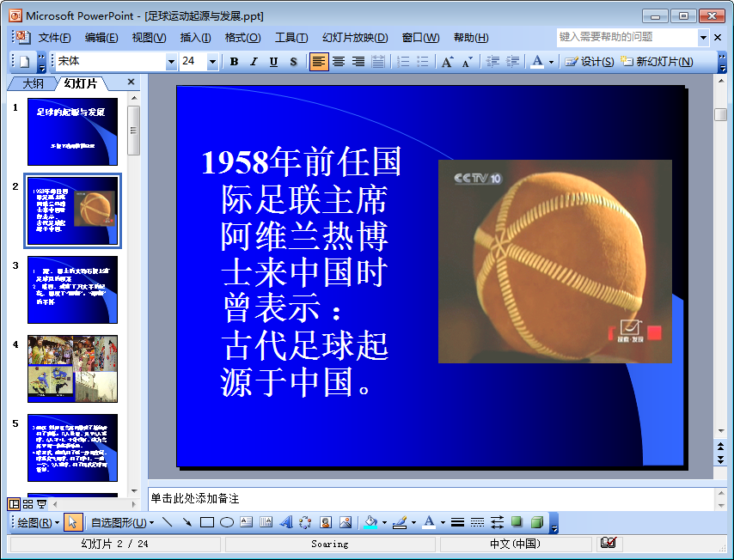Insert Clip Art
Image resolution: width=734 pixels, height=560 pixels.
point(326,522)
